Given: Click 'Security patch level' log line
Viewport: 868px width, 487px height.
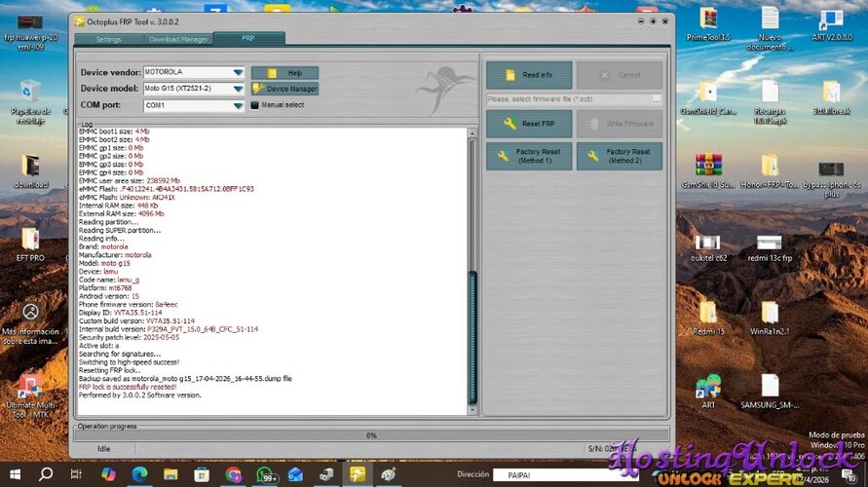Looking at the screenshot, I should [x=129, y=337].
